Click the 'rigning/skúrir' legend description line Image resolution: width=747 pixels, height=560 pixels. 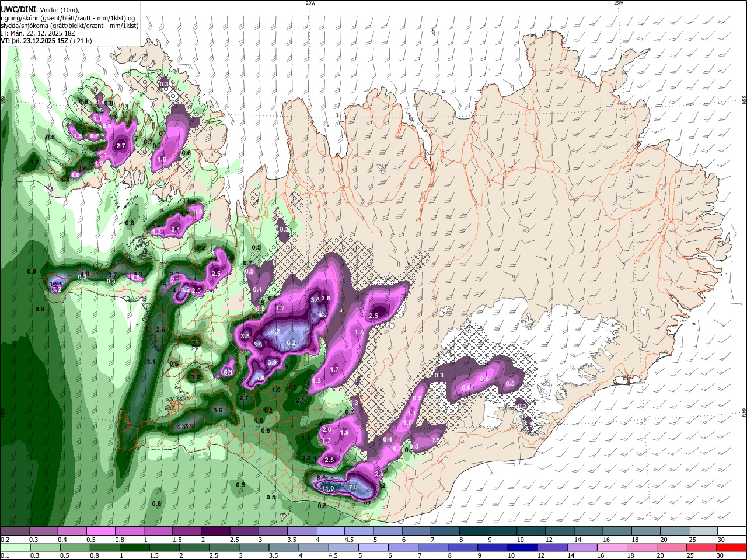(68, 18)
